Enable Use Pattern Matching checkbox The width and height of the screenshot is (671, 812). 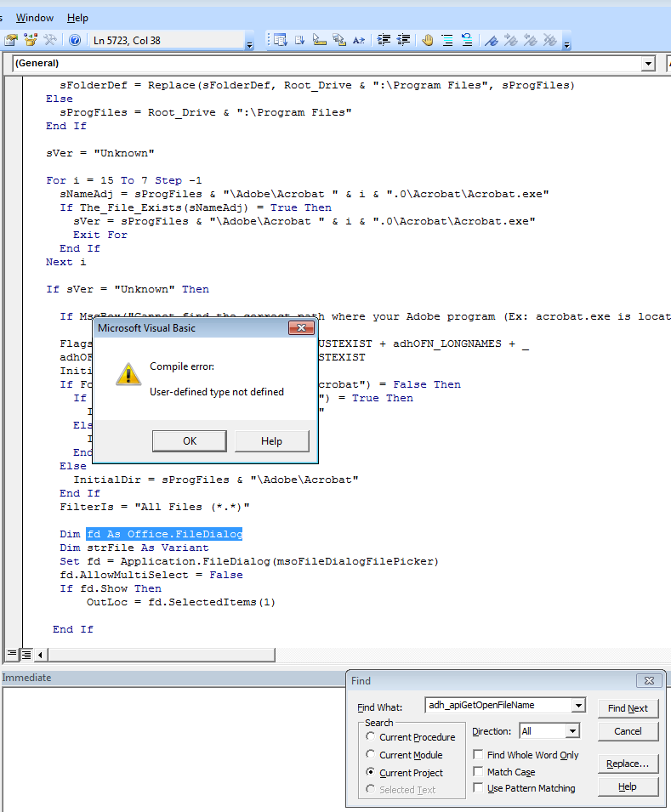tap(478, 787)
